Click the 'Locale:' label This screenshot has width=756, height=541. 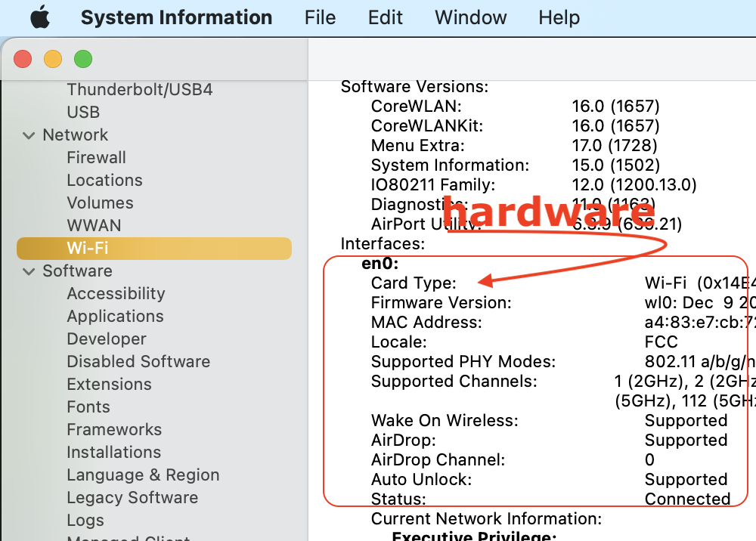tap(399, 342)
